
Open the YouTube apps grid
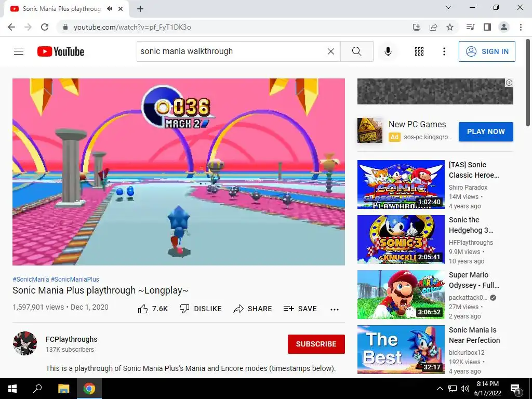419,51
